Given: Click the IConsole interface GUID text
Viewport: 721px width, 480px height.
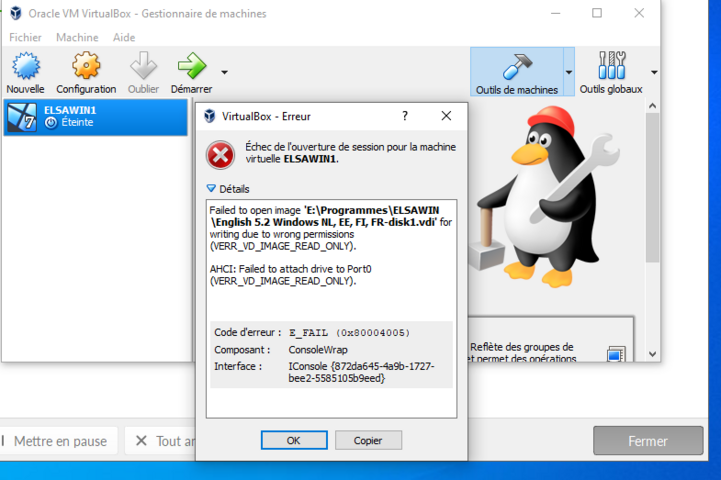Looking at the screenshot, I should [x=361, y=372].
